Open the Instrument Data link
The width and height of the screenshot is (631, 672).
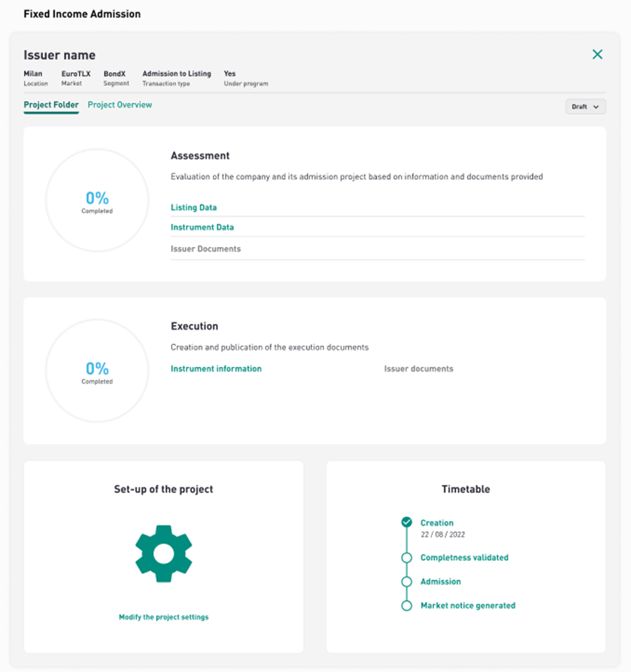tap(202, 227)
